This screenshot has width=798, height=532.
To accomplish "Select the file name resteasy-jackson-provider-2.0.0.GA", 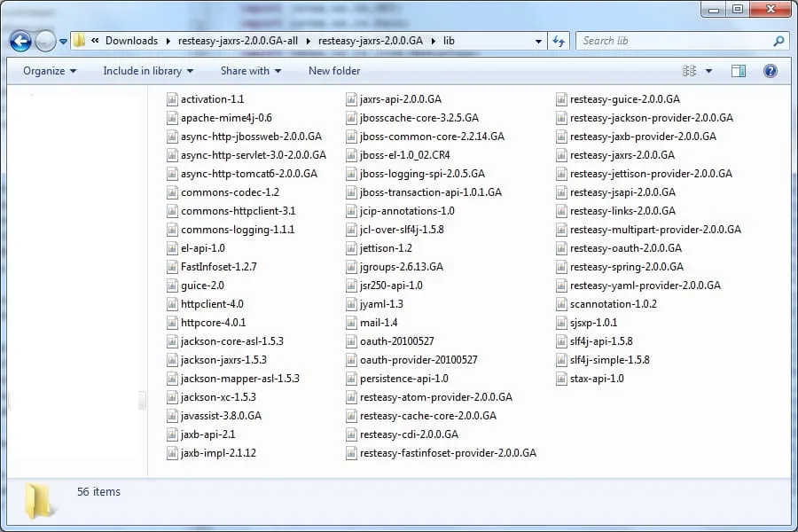I will (x=652, y=118).
